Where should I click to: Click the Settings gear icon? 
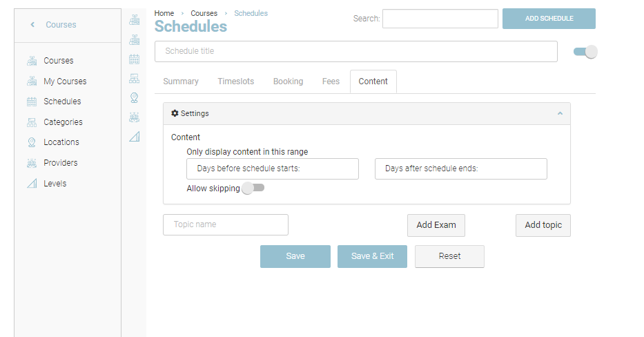click(x=175, y=113)
